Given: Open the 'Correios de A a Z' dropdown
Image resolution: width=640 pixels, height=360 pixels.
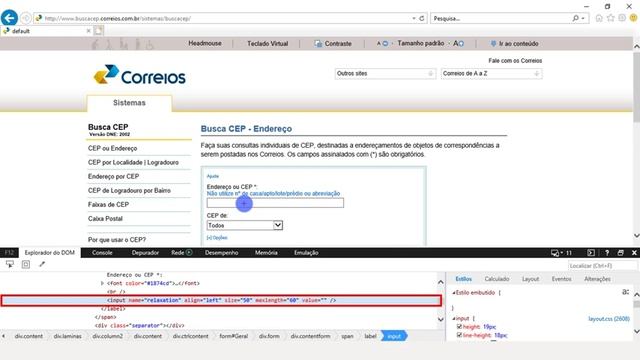Looking at the screenshot, I should [x=491, y=73].
